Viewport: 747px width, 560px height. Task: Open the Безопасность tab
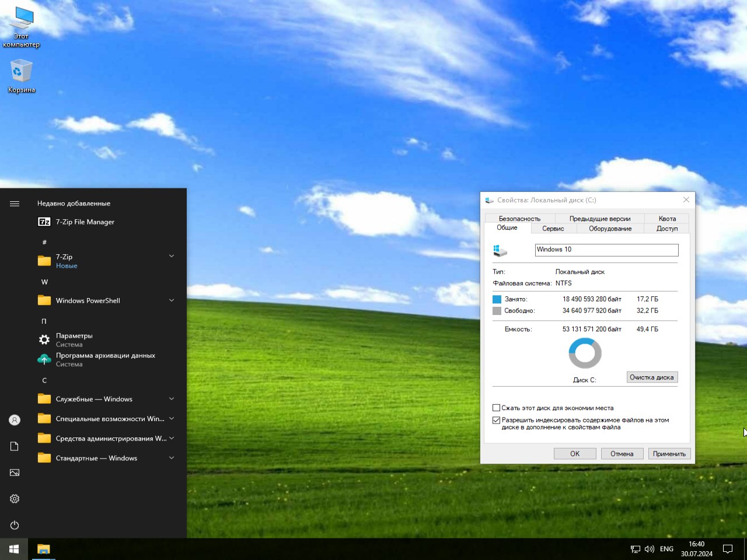(x=518, y=218)
